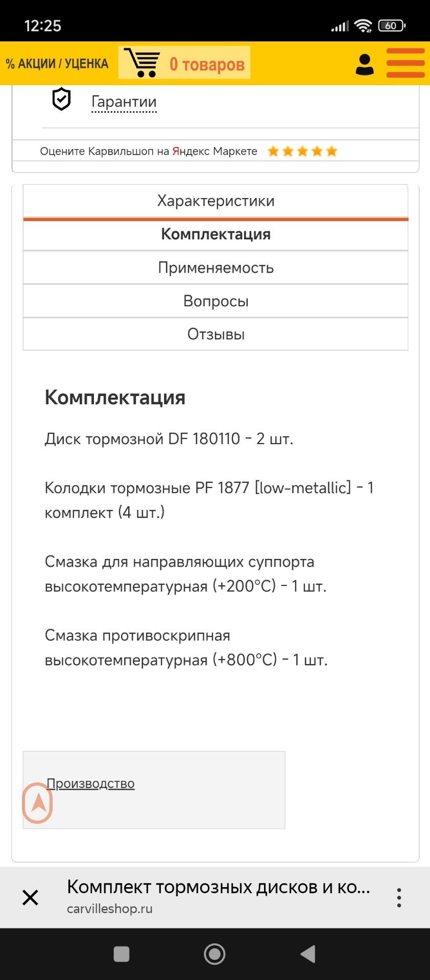Tap the guarantee shield icon

point(61,99)
